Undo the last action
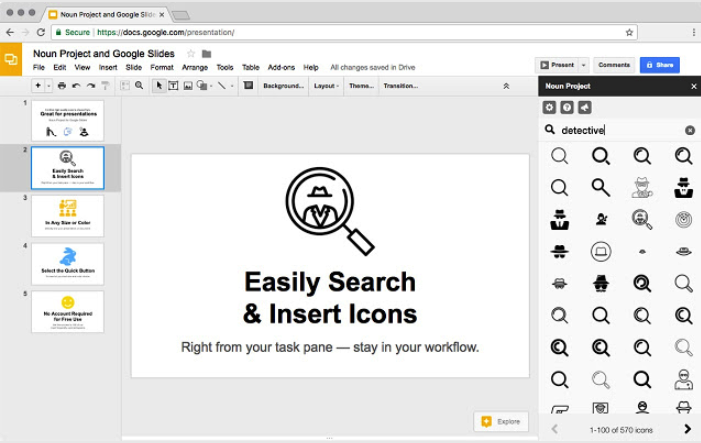 click(76, 85)
